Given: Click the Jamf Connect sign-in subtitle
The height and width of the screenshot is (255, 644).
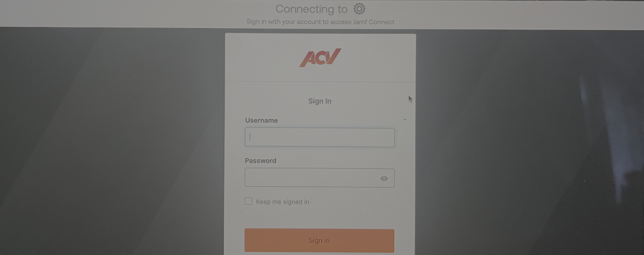Looking at the screenshot, I should [x=320, y=22].
